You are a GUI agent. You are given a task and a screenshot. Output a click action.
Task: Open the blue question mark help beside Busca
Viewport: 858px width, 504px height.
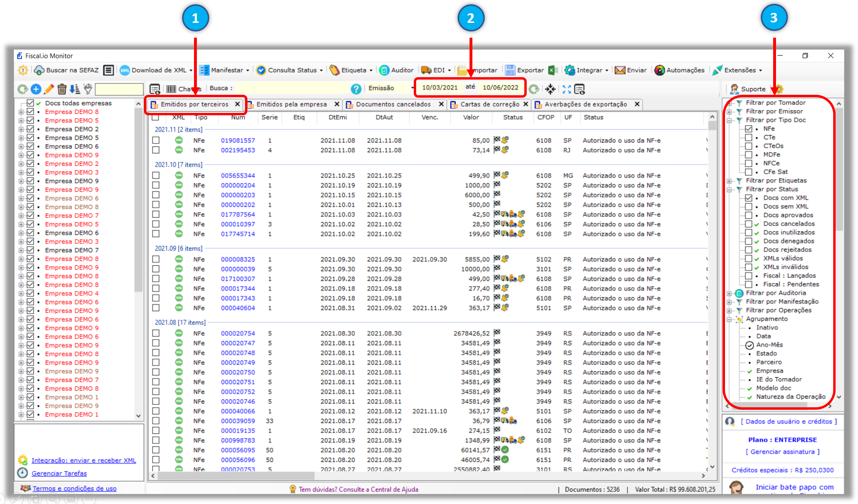pos(356,89)
